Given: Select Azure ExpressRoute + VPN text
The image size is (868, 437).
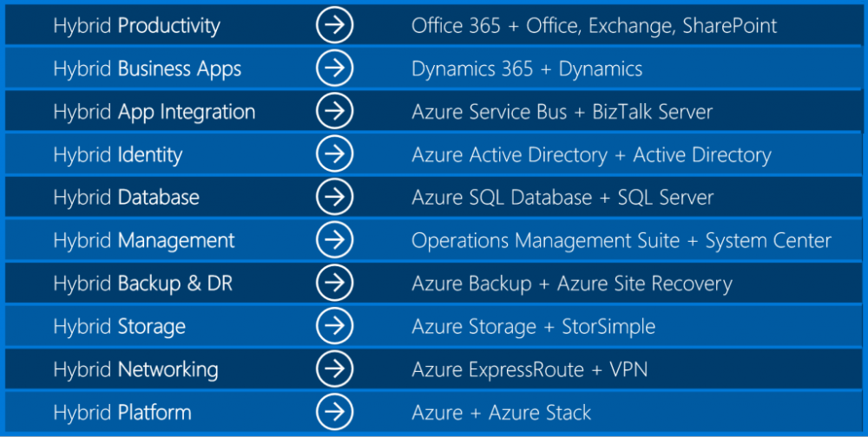Looking at the screenshot, I should 529,370.
